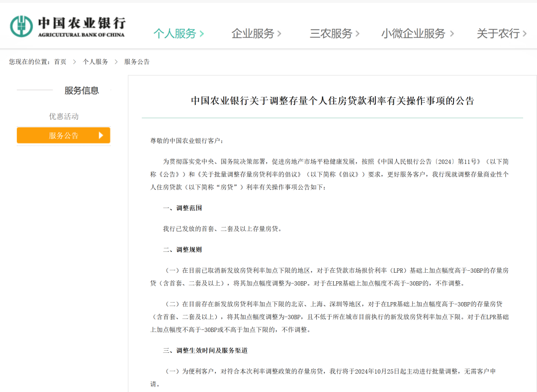Image resolution: width=537 pixels, height=392 pixels.
Task: Select 优惠活动 in the sidebar
Action: click(64, 116)
